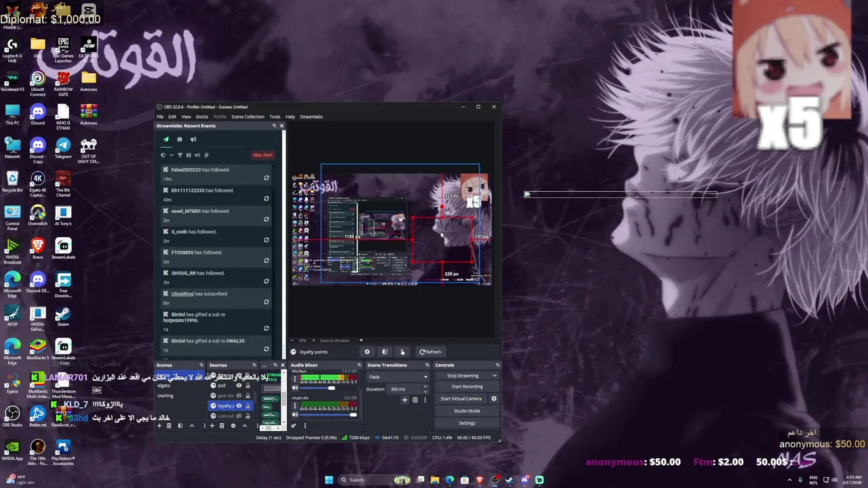This screenshot has height=488, width=868.
Task: Open the Recent Events feed tab icon
Action: (166, 139)
